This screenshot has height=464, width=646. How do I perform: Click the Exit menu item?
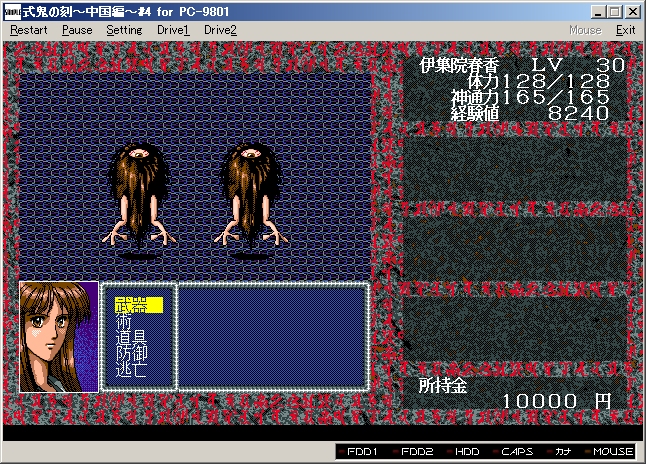pyautogui.click(x=625, y=30)
